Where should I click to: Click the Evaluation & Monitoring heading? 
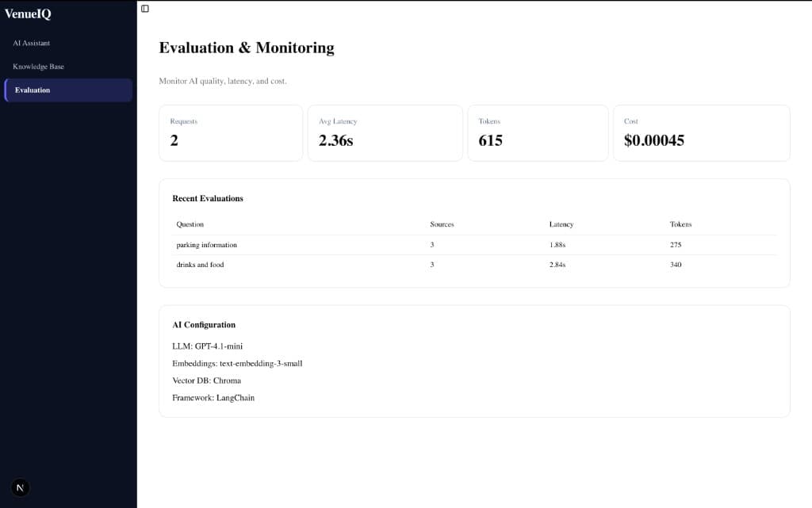tap(247, 48)
